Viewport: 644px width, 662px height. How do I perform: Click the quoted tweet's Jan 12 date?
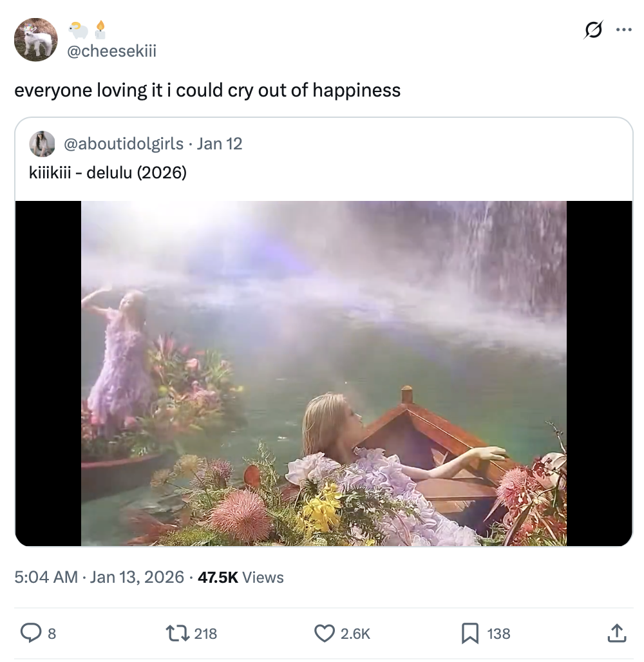pos(220,144)
